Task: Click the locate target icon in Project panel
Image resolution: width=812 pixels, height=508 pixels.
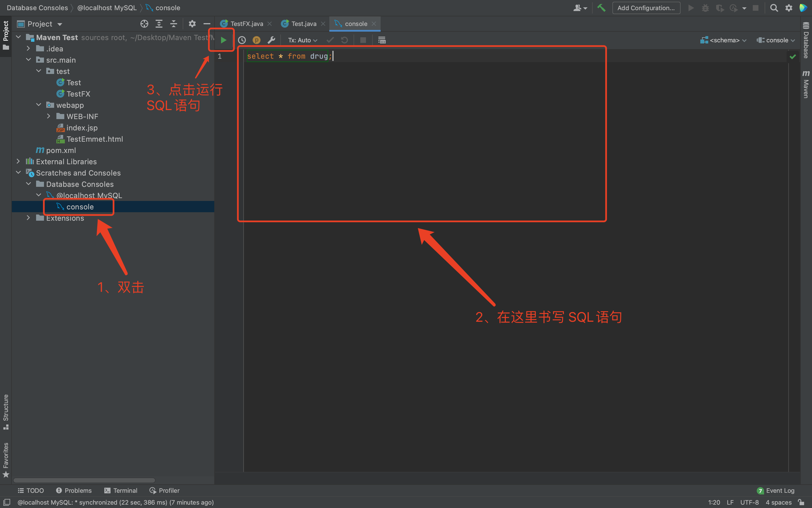Action: [x=144, y=24]
